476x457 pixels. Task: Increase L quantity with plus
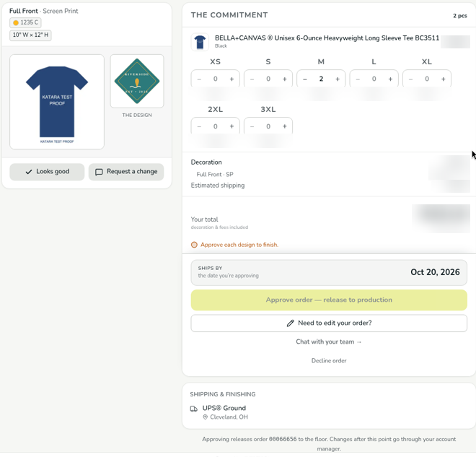coord(390,79)
